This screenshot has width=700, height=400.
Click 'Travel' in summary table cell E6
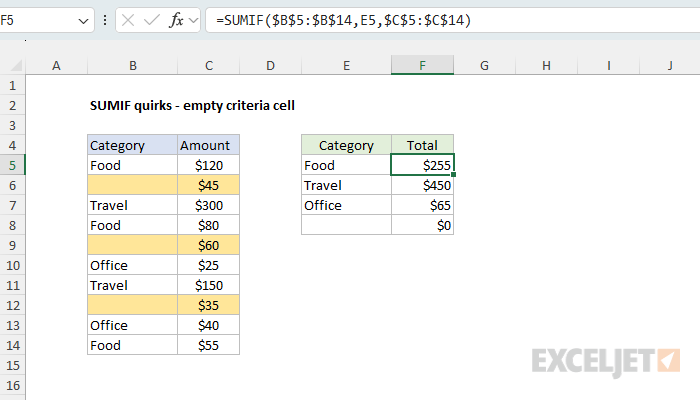click(346, 185)
